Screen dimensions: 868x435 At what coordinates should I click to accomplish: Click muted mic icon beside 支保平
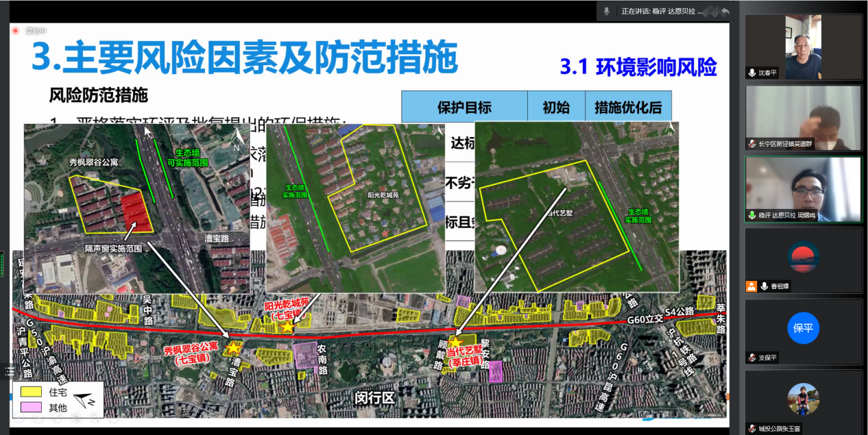[752, 358]
